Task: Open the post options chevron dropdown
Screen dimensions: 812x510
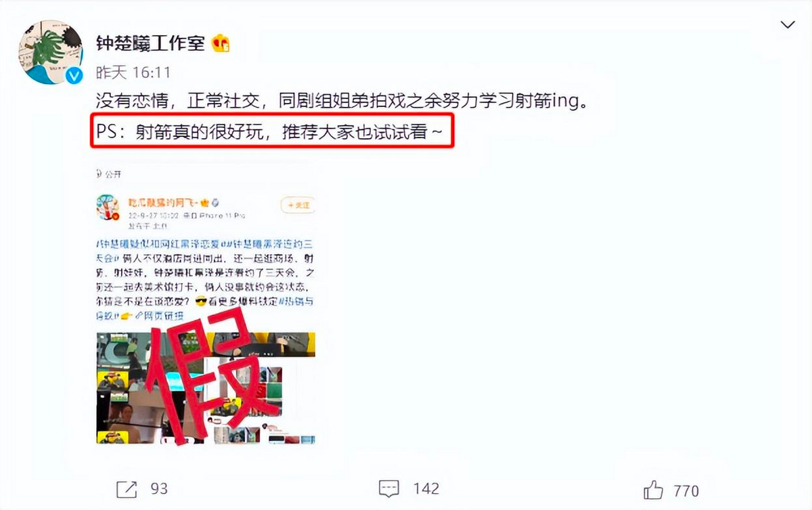Action: (788, 25)
